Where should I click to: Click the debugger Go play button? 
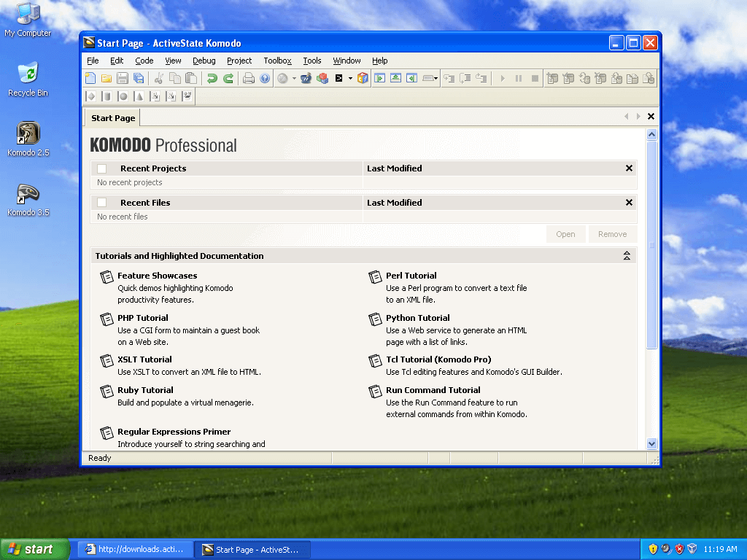point(503,78)
